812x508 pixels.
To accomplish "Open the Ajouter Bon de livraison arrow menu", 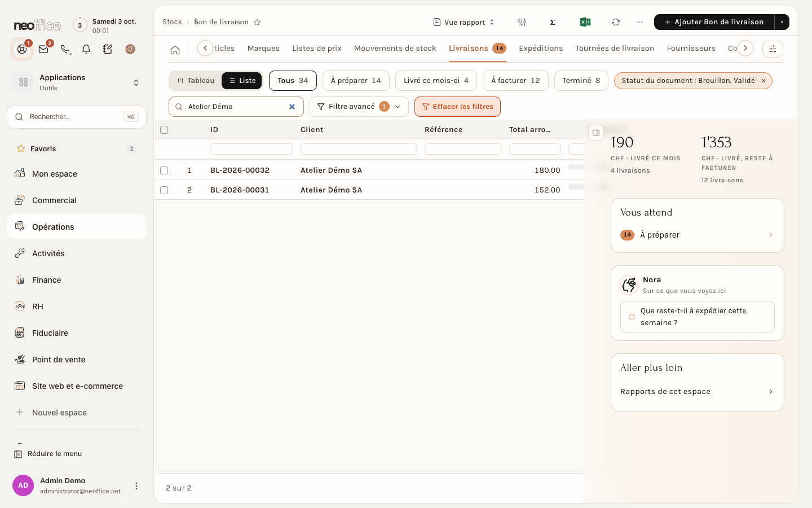I will pyautogui.click(x=782, y=22).
